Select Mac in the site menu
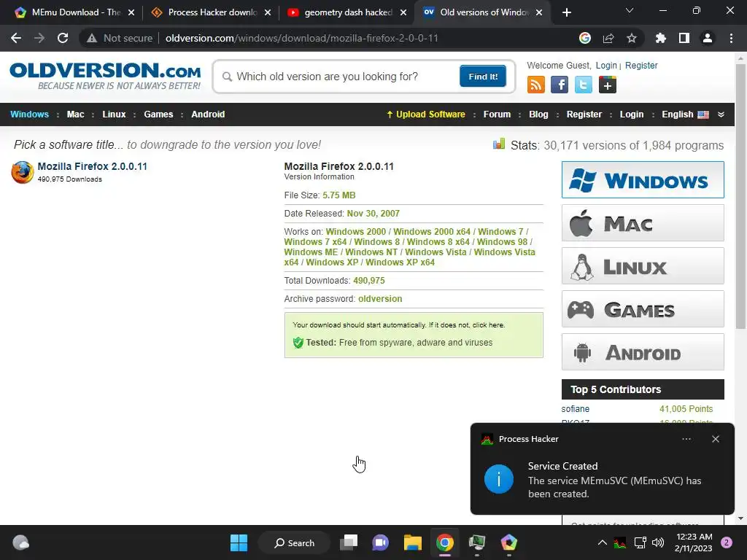The image size is (747, 560). (75, 114)
